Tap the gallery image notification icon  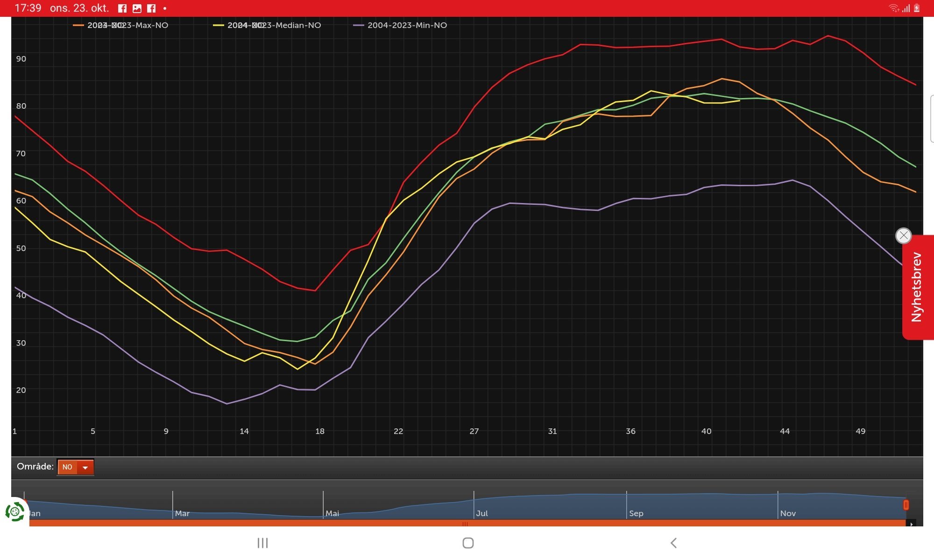tap(137, 8)
